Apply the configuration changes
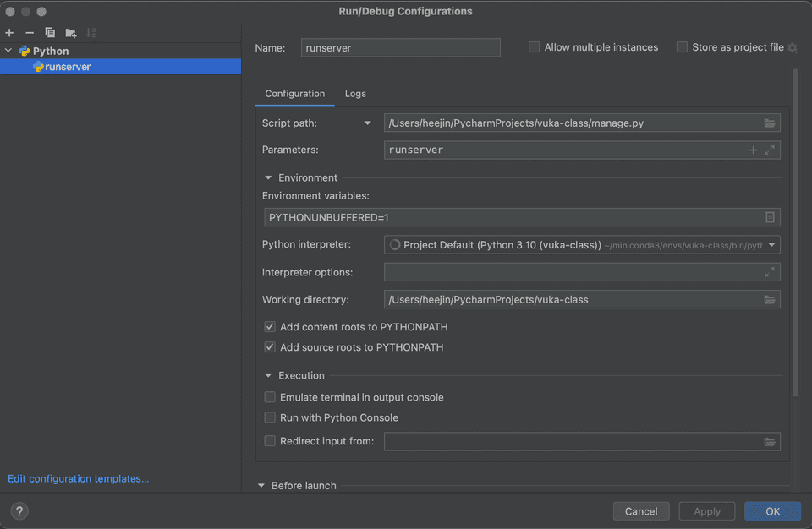This screenshot has width=812, height=529. (x=706, y=510)
